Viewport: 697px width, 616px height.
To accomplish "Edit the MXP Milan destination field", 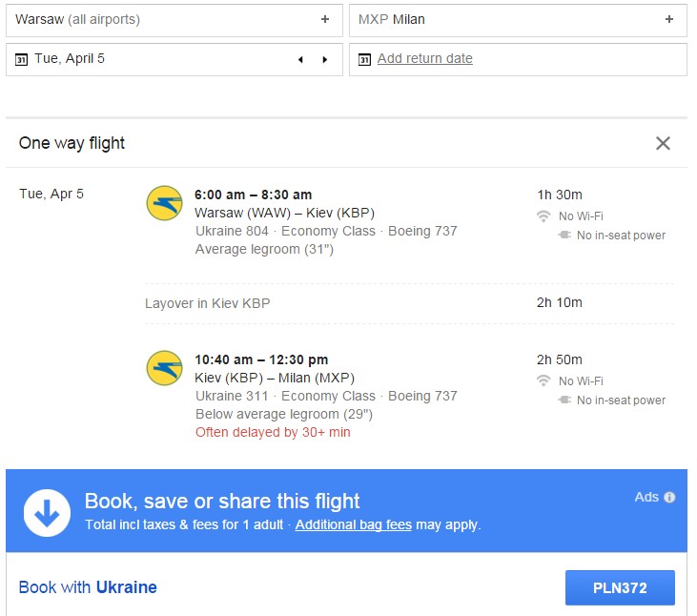I will pos(518,20).
